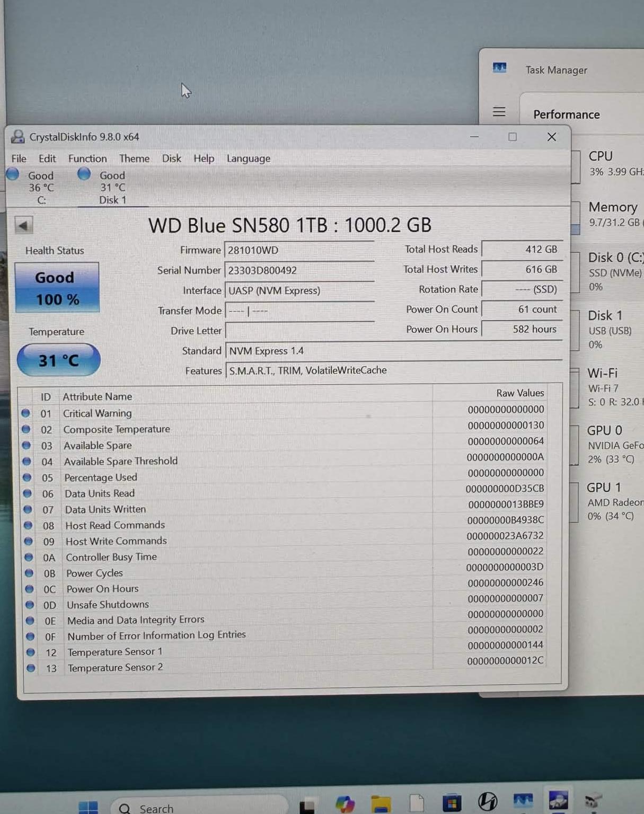Viewport: 644px width, 814px height.
Task: Open the File menu
Action: click(19, 158)
